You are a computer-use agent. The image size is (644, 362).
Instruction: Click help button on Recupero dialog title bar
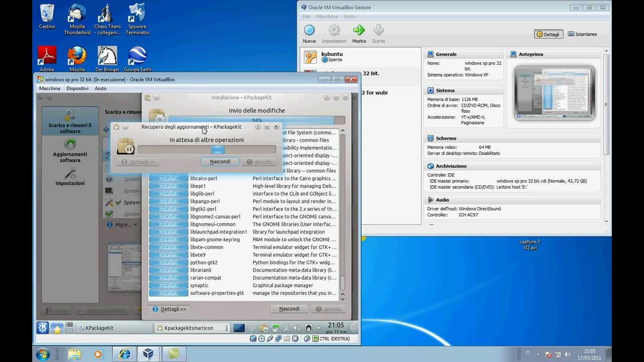258,127
